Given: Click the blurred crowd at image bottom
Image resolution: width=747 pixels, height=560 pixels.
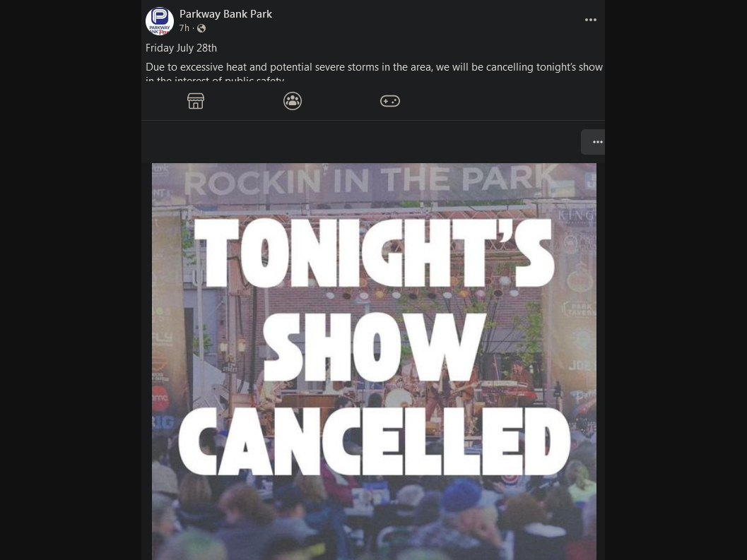Looking at the screenshot, I should click(374, 519).
